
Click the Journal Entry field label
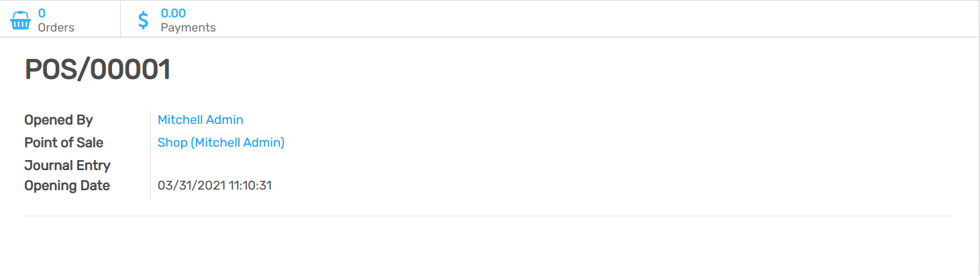point(67,165)
